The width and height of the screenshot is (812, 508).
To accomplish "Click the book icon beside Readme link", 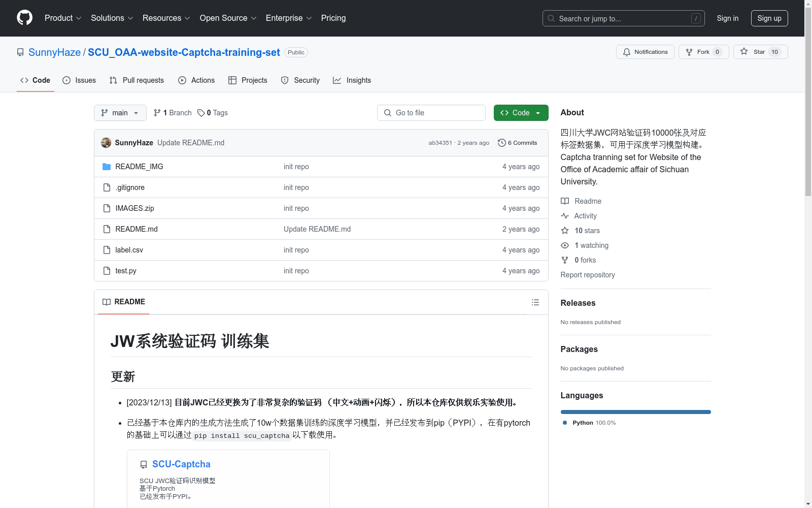I will pos(565,201).
